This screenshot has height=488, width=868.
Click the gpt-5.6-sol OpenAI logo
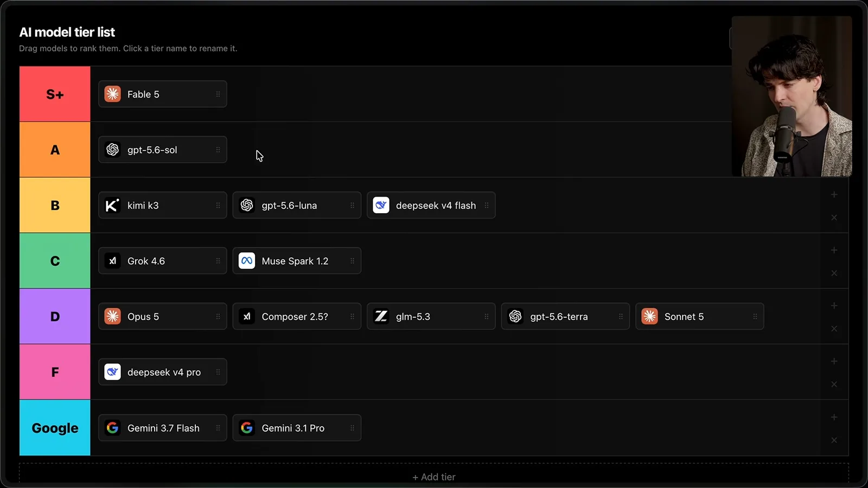tap(112, 150)
